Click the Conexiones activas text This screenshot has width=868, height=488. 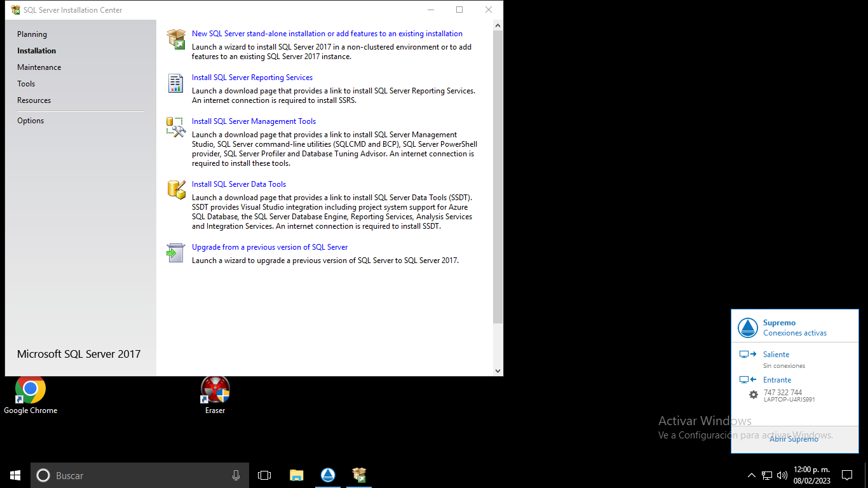point(795,333)
